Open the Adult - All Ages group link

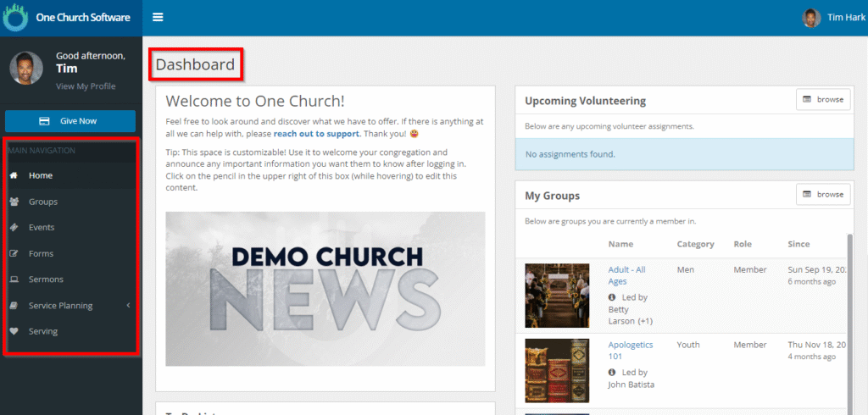626,275
